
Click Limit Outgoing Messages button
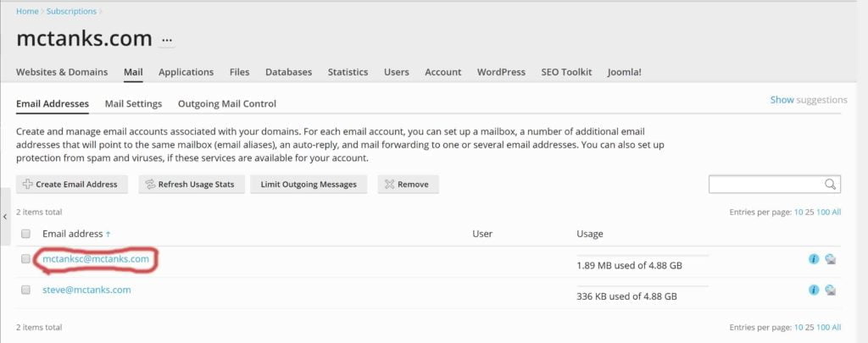point(309,185)
